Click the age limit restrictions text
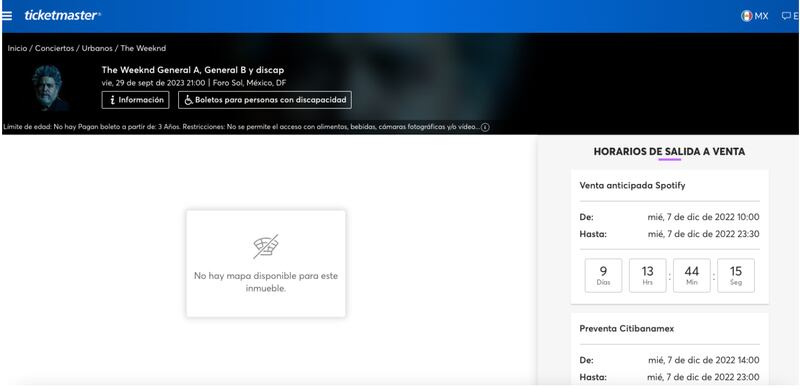800x389 pixels. click(x=241, y=127)
